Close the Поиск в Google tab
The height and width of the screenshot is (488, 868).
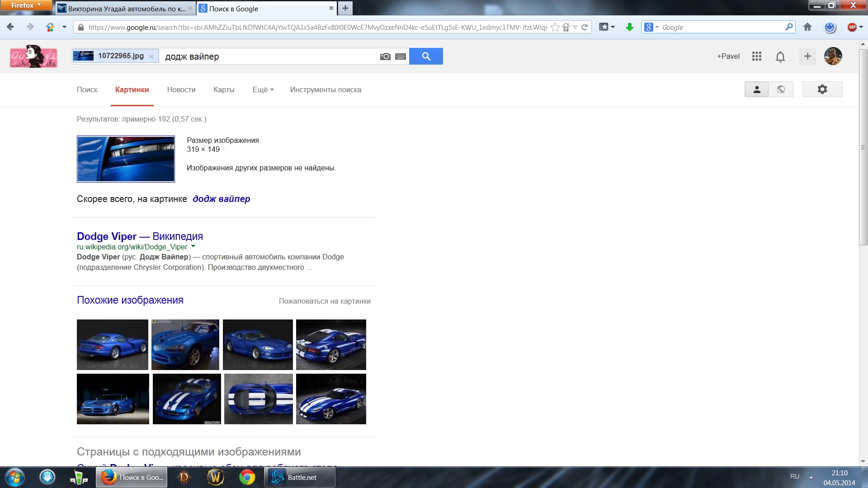pyautogui.click(x=331, y=8)
